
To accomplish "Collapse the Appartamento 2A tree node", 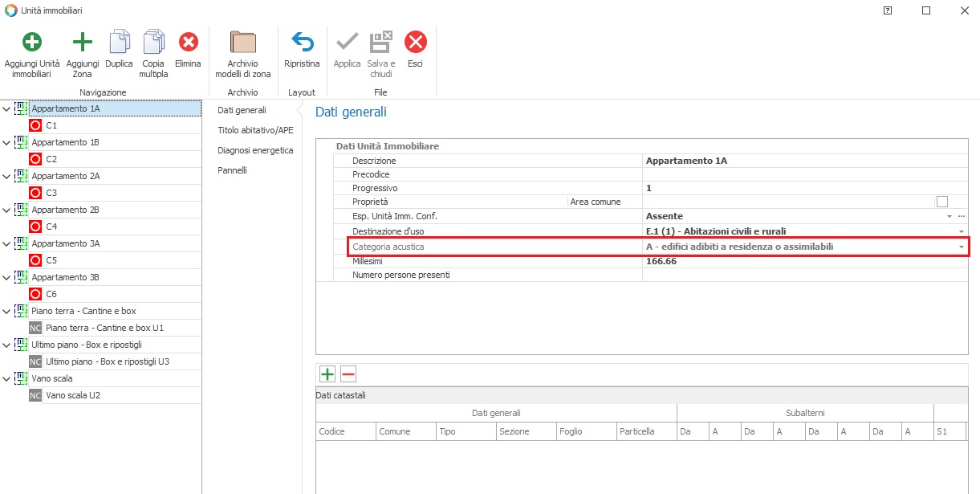I will 7,177.
